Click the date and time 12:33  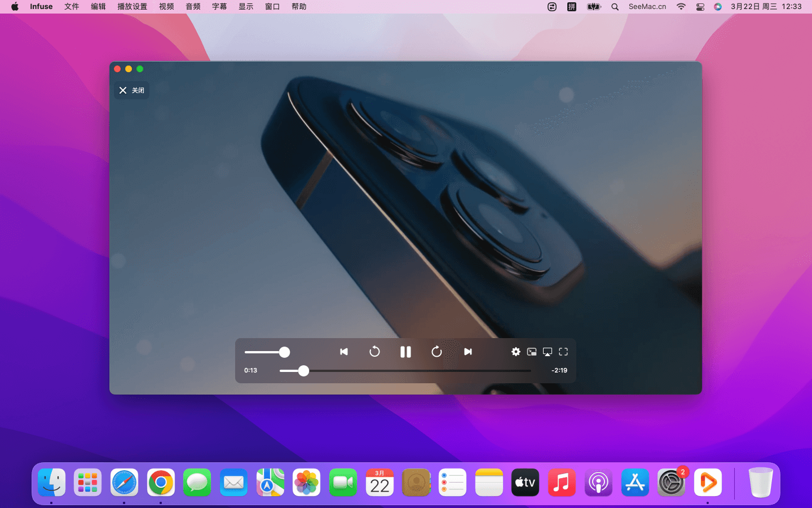click(766, 7)
